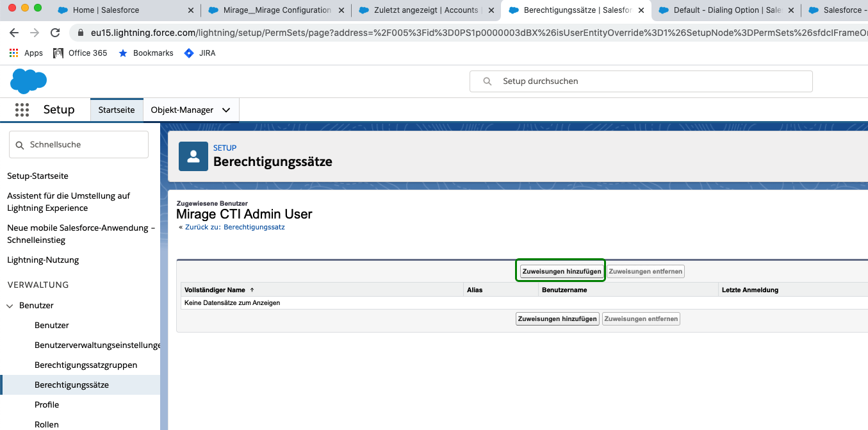
Task: Focus the Schnellsuche quick find field
Action: (79, 145)
